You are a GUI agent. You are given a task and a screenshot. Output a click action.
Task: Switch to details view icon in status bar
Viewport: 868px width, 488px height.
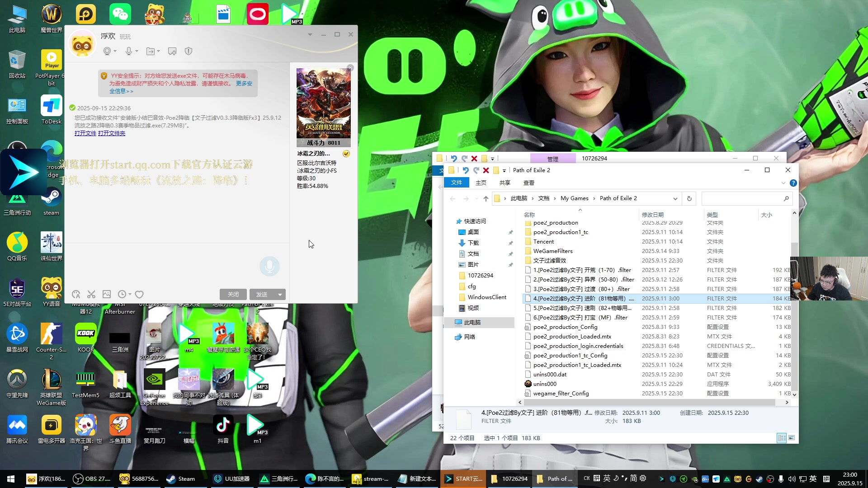[781, 438]
